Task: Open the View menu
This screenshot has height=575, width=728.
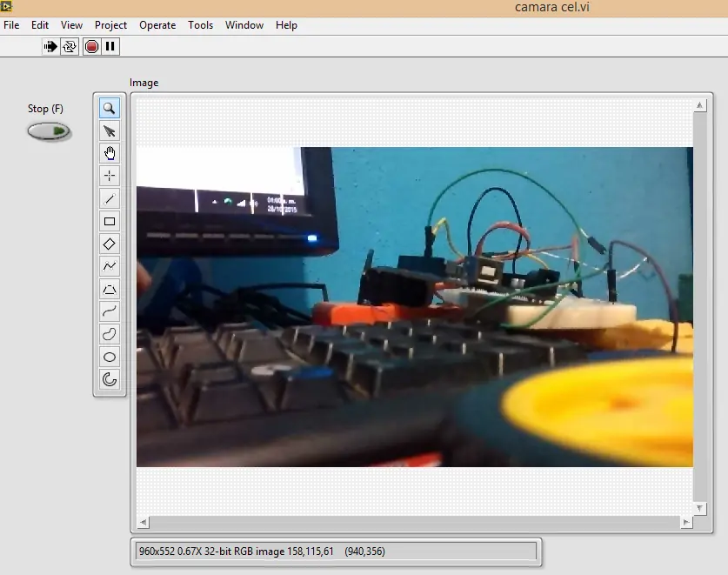Action: 71,25
